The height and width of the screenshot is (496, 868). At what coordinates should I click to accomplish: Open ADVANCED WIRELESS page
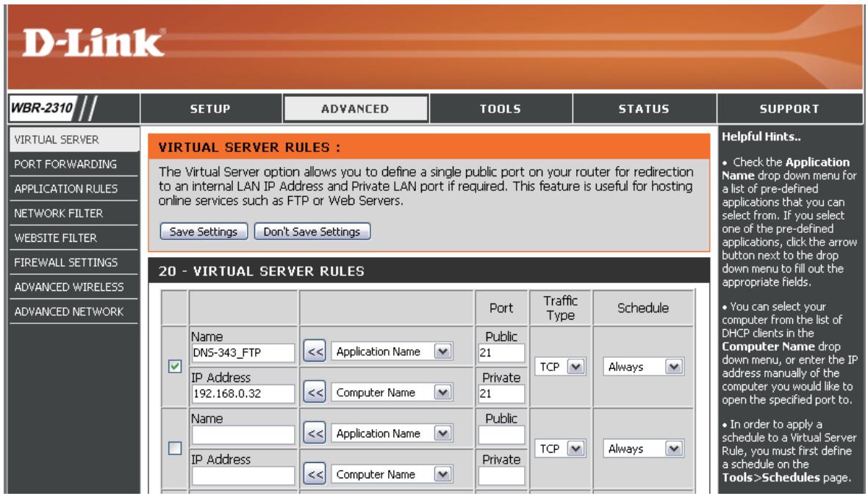74,287
